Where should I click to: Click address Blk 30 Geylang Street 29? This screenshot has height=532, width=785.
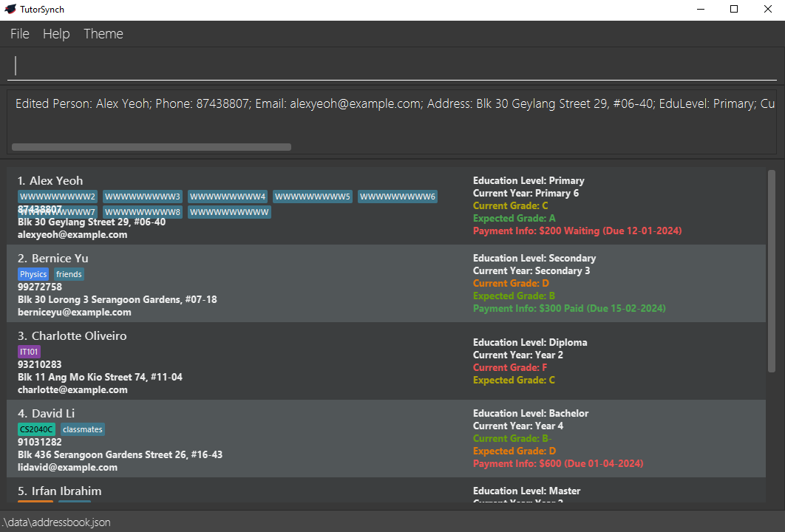click(92, 222)
